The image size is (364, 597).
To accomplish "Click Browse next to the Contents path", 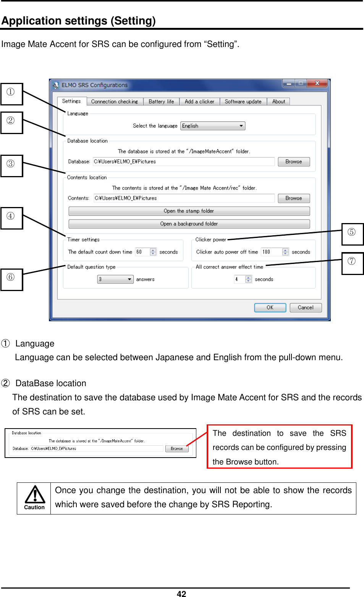I will pos(293,198).
